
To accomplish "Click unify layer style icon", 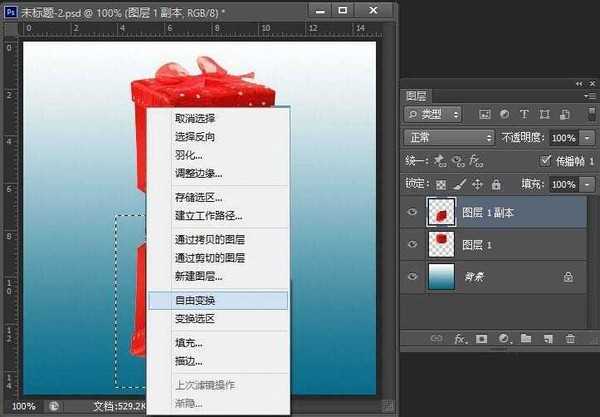I will [476, 161].
